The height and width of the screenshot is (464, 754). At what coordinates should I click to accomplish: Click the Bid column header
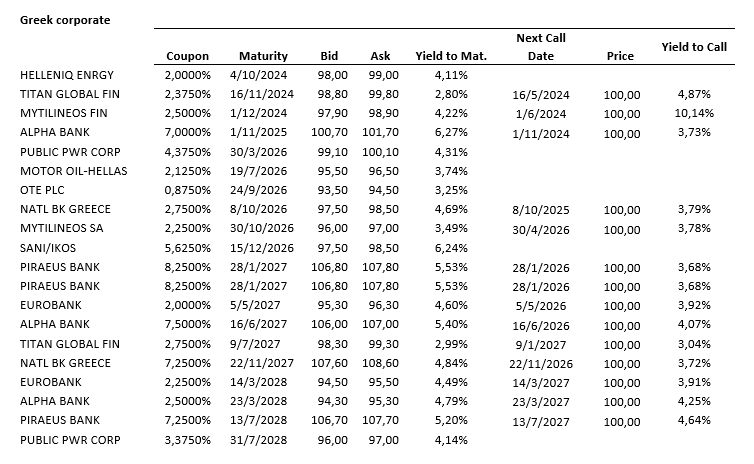[329, 56]
